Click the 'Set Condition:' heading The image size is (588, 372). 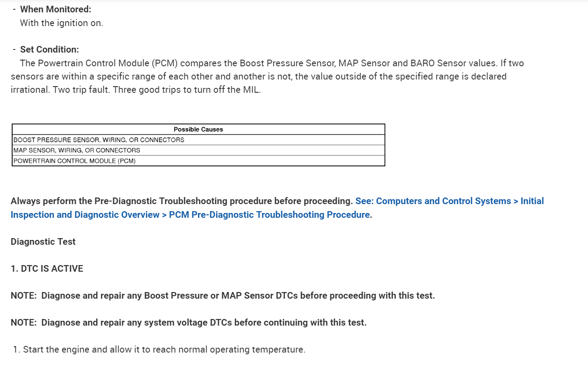[x=49, y=49]
